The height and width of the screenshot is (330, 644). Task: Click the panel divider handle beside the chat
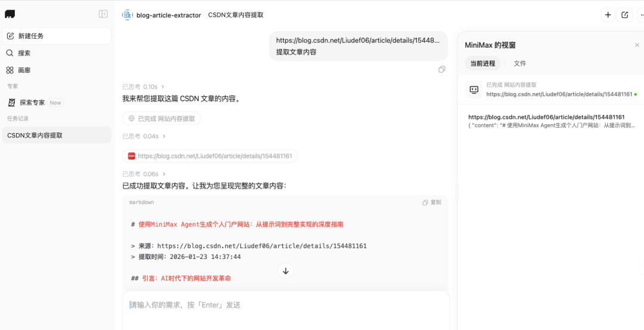click(x=456, y=193)
